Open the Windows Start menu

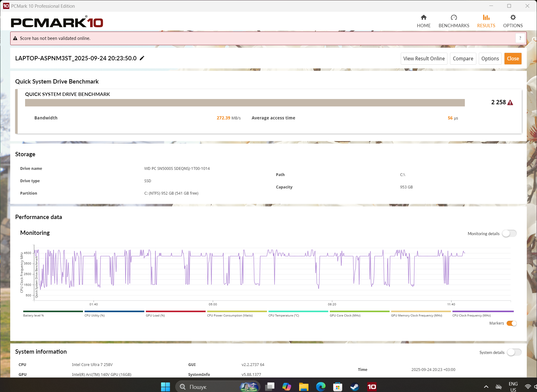click(165, 386)
